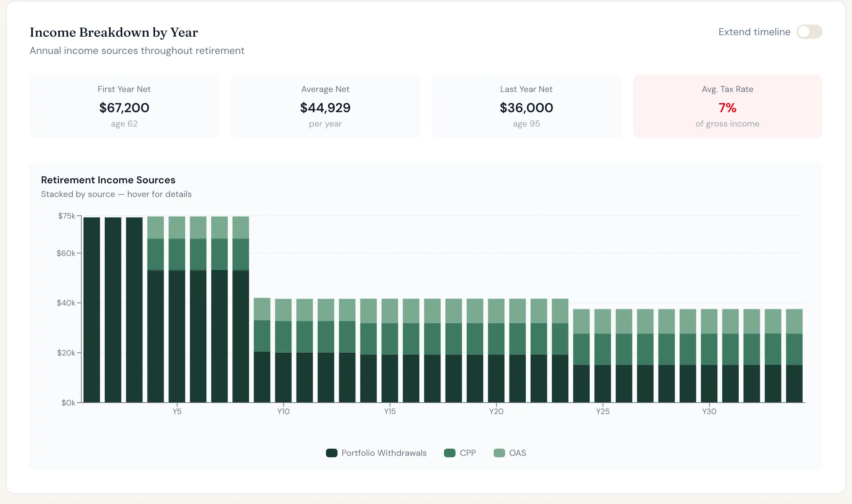The height and width of the screenshot is (504, 852).
Task: Click the Y20 axis label
Action: point(497,411)
